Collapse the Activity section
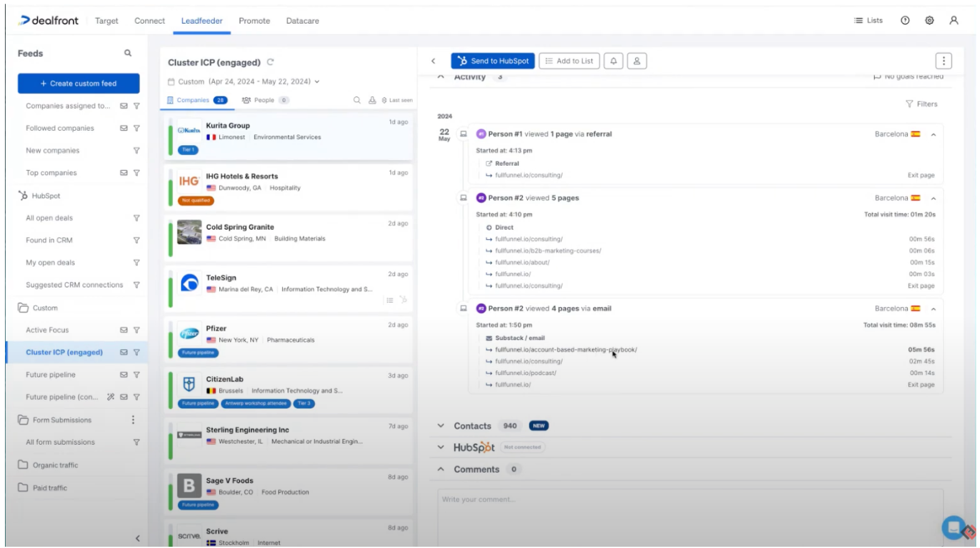Screen dimensions: 980x548 [x=441, y=77]
